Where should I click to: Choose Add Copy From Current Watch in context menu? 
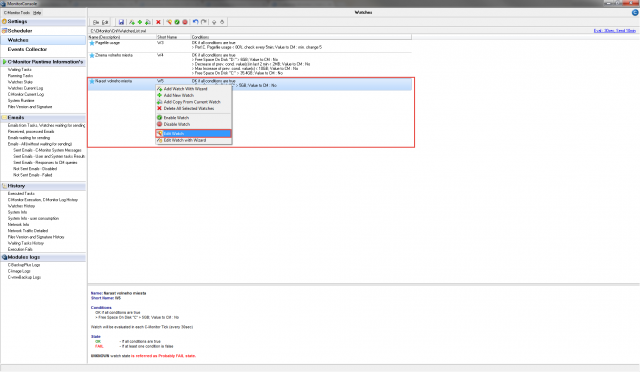pyautogui.click(x=193, y=102)
